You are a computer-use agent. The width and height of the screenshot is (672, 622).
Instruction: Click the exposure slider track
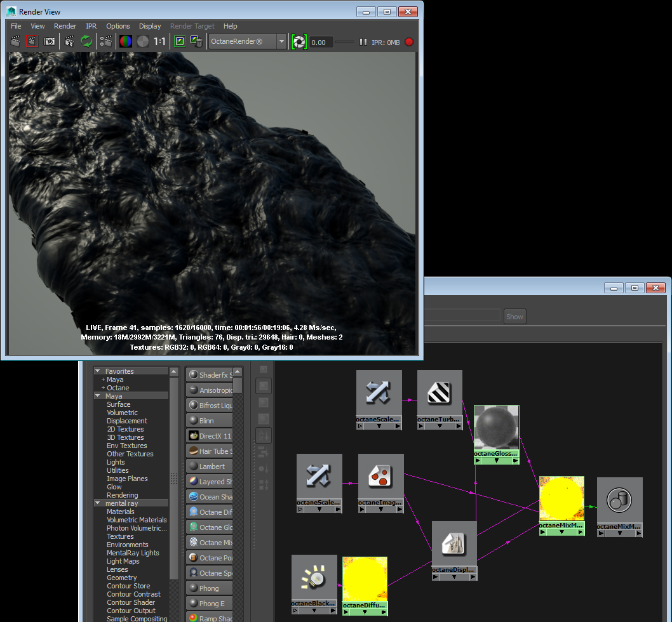coord(345,42)
